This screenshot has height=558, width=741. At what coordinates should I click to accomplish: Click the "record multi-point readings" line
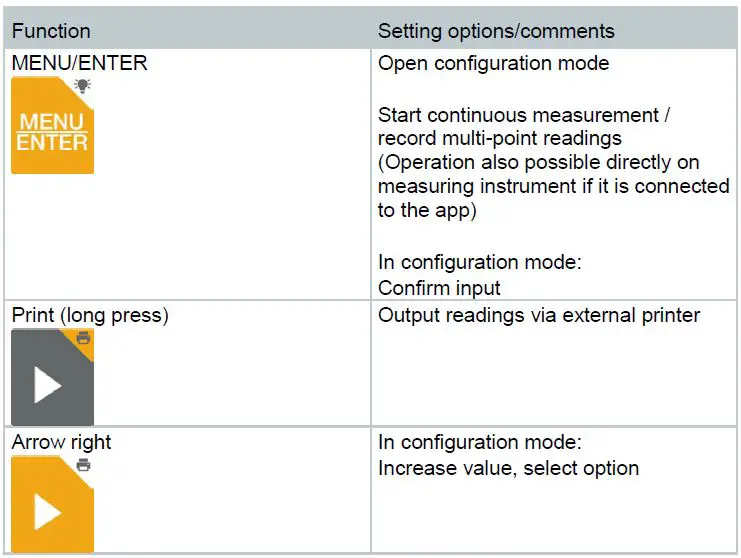point(500,138)
